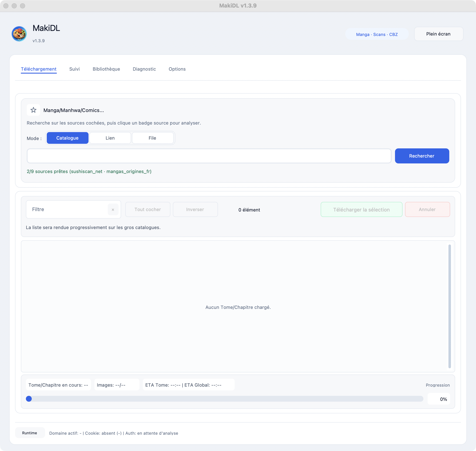
Task: Select Catalogue mode
Action: (x=67, y=138)
